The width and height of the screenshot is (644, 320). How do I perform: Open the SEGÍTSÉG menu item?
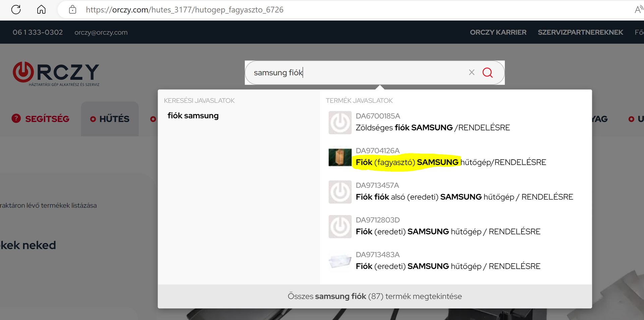(x=47, y=119)
